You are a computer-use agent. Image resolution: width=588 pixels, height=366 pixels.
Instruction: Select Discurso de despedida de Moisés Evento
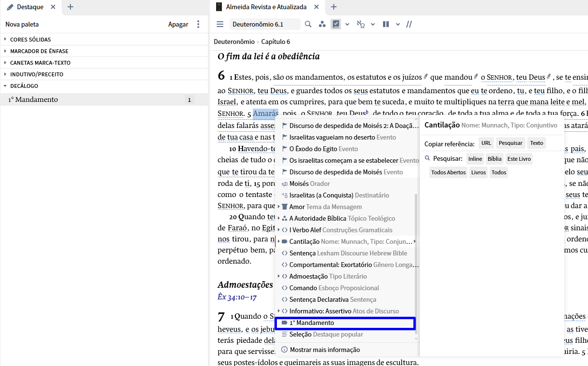click(x=347, y=172)
